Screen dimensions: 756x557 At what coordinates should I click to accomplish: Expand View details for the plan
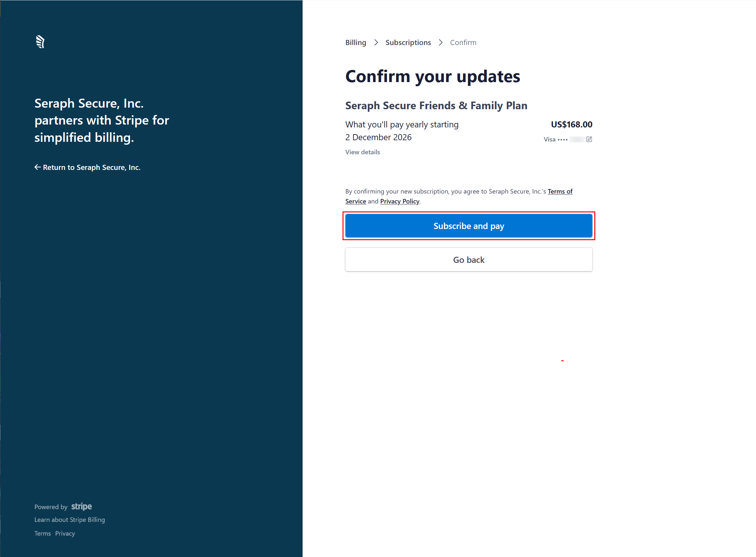pos(362,152)
